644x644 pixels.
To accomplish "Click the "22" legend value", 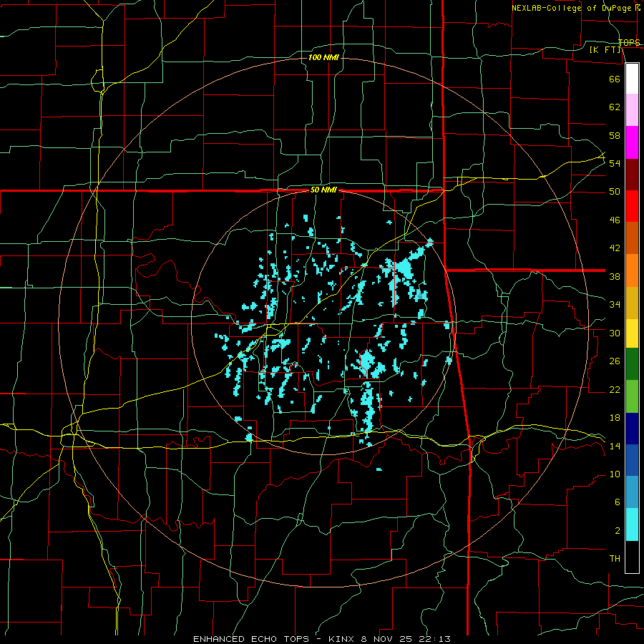I will coord(615,389).
